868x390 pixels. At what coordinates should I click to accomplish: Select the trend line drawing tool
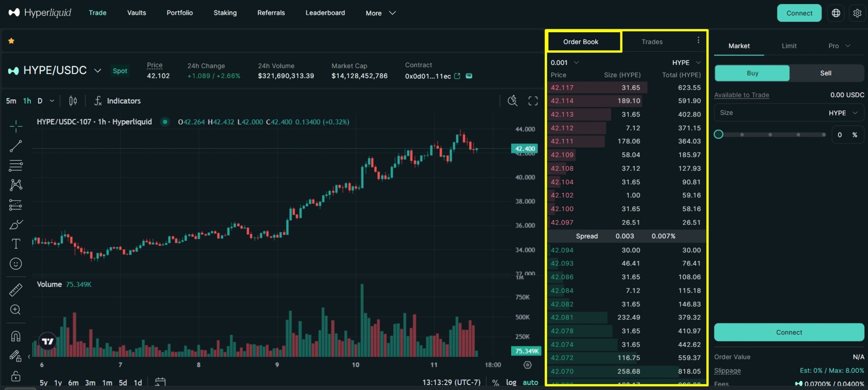point(16,146)
